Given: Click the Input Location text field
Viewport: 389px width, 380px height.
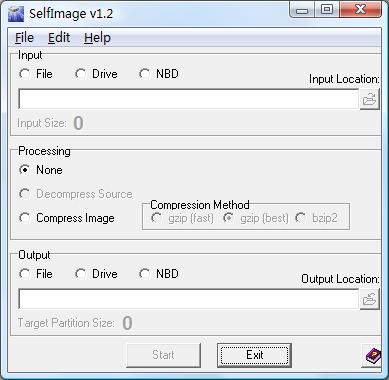Looking at the screenshot, I should pos(189,99).
